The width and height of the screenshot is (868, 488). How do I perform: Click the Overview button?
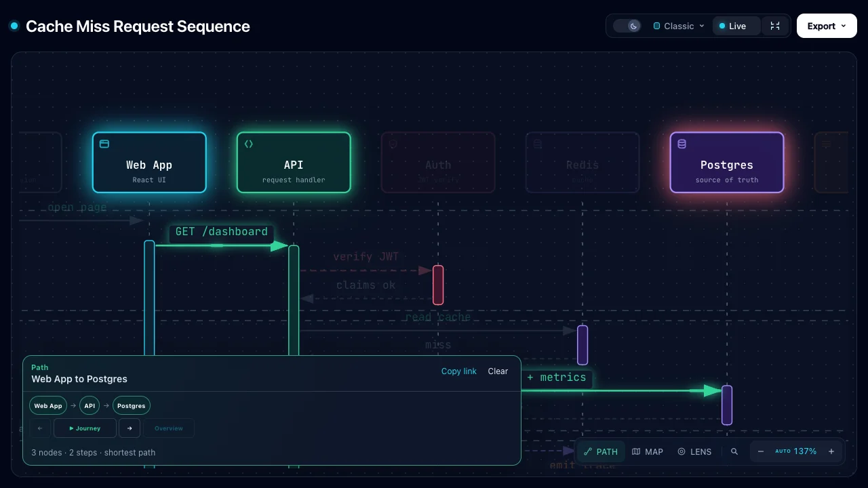point(169,428)
